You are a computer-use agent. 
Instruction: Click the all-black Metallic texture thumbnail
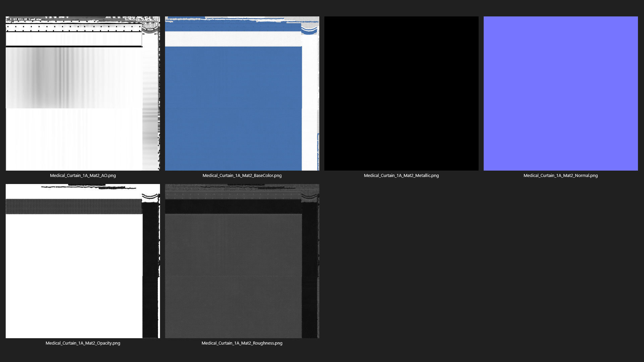[401, 93]
